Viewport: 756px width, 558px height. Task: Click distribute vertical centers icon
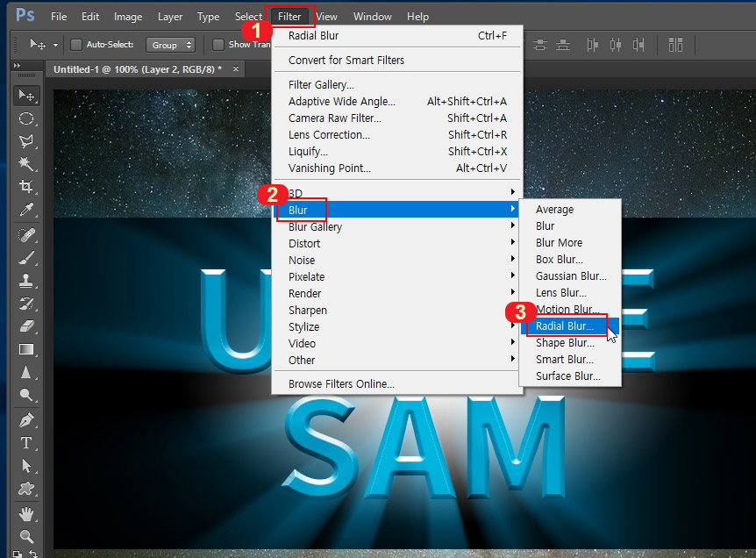click(540, 45)
